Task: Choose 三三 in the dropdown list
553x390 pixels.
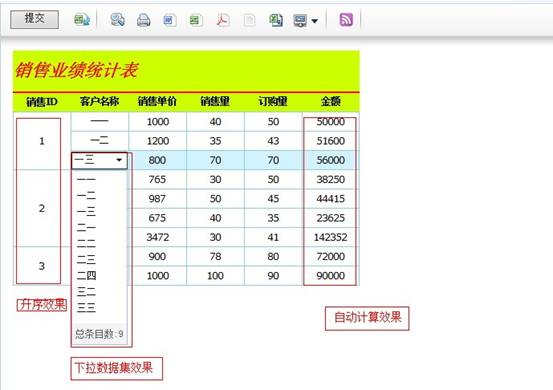Action: pyautogui.click(x=86, y=307)
